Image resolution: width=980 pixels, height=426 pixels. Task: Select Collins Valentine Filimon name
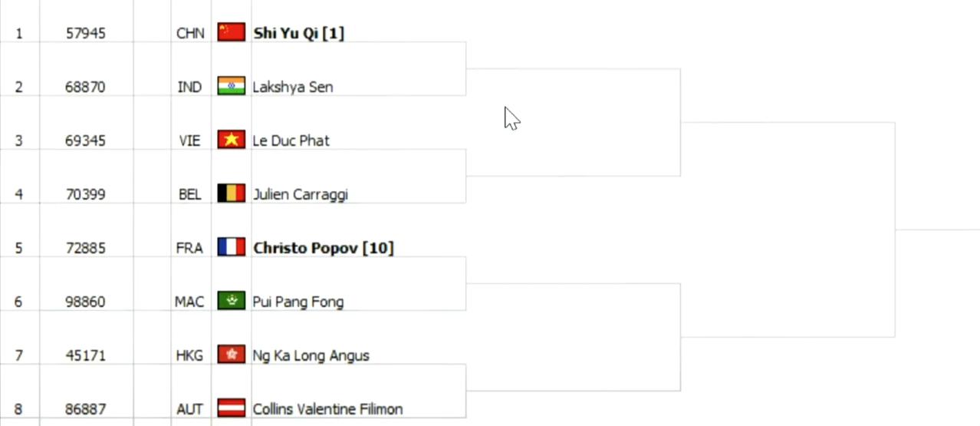(327, 409)
